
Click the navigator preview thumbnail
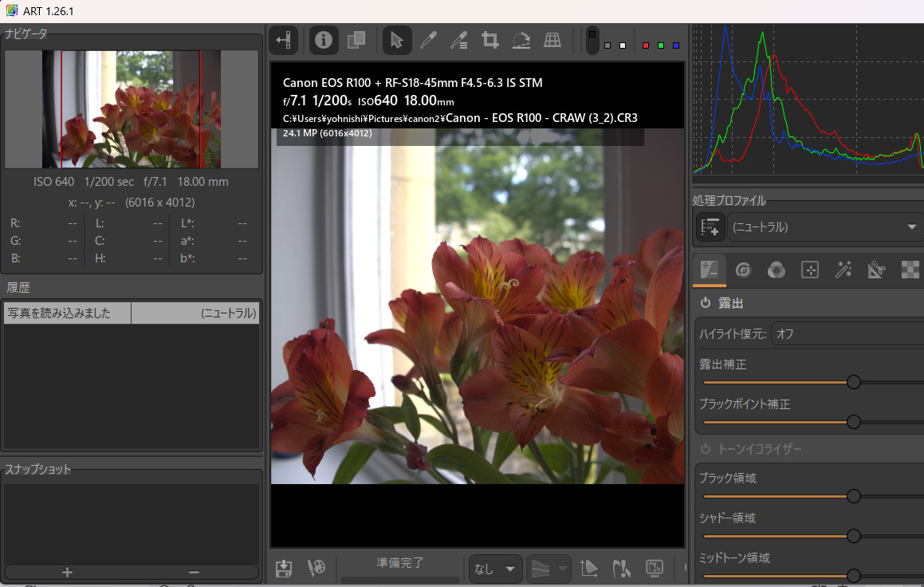[x=132, y=109]
